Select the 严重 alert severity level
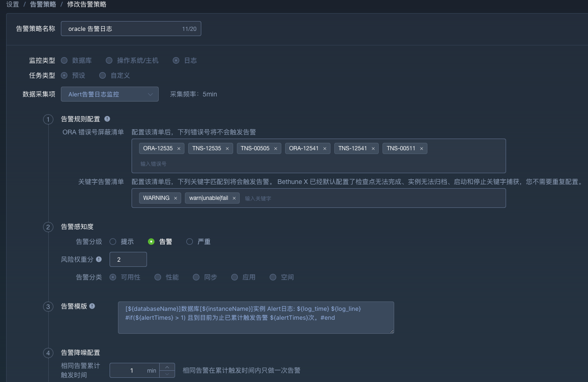This screenshot has width=588, height=382. [189, 242]
